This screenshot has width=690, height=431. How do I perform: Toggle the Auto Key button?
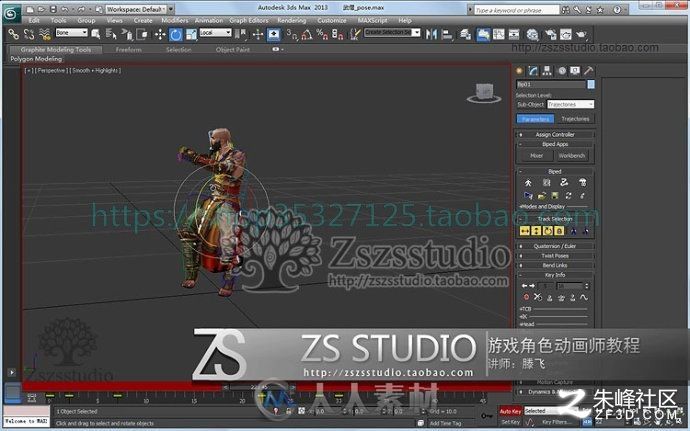pos(510,411)
